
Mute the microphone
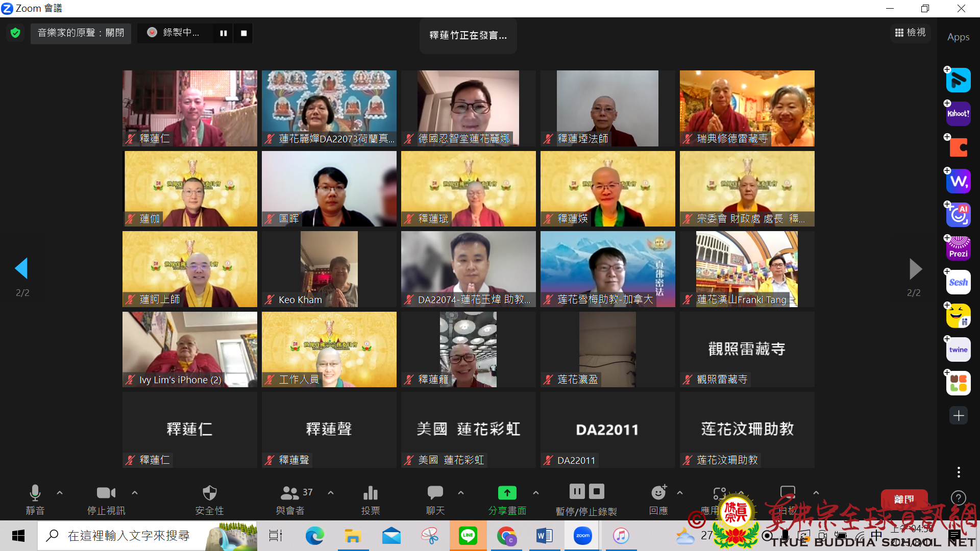pos(35,493)
